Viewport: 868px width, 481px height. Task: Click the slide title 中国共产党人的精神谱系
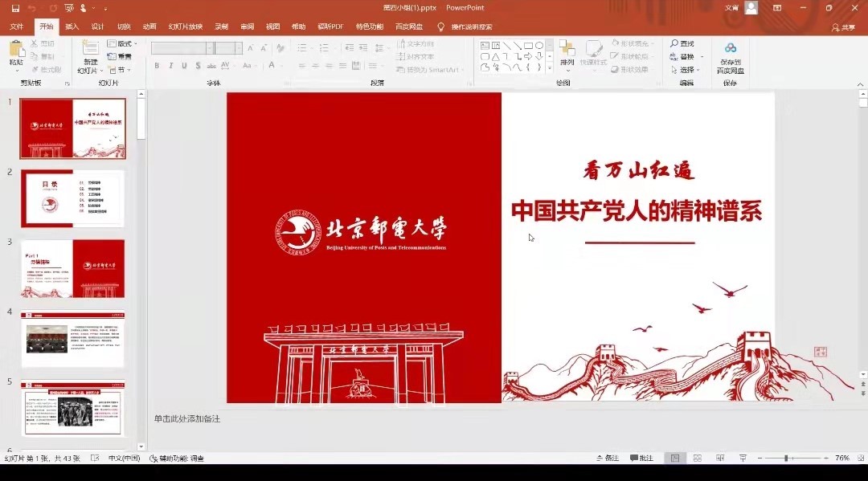click(x=637, y=211)
